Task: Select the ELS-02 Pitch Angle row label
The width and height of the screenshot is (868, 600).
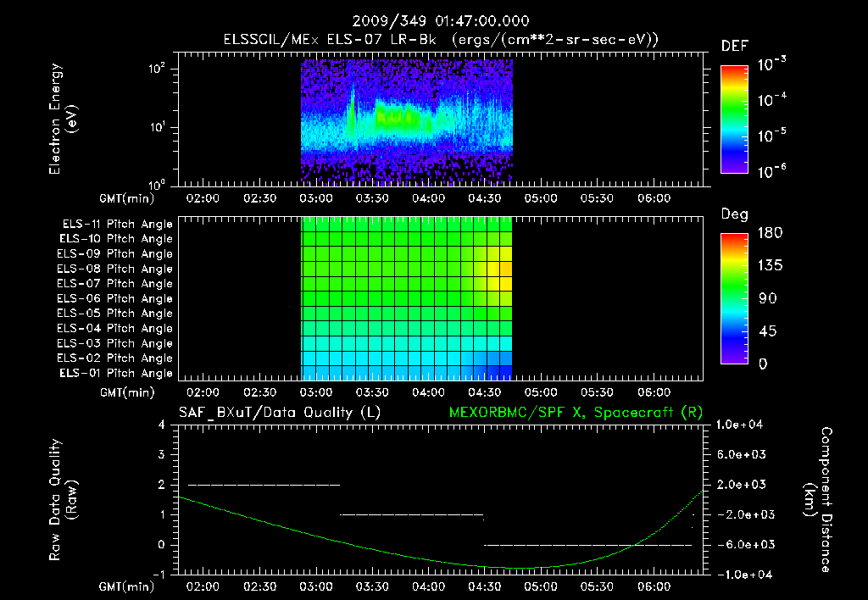Action: click(115, 358)
